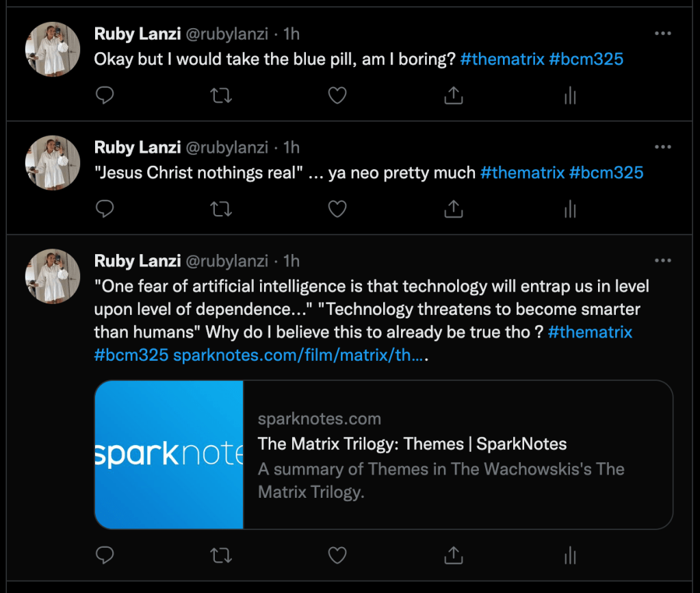Open the Matrix Trilogy Themes SparkNotes card

click(383, 455)
